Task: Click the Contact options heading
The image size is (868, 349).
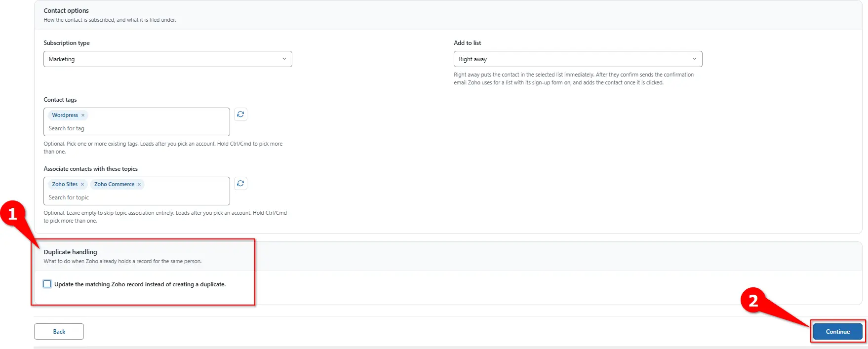Action: point(66,10)
